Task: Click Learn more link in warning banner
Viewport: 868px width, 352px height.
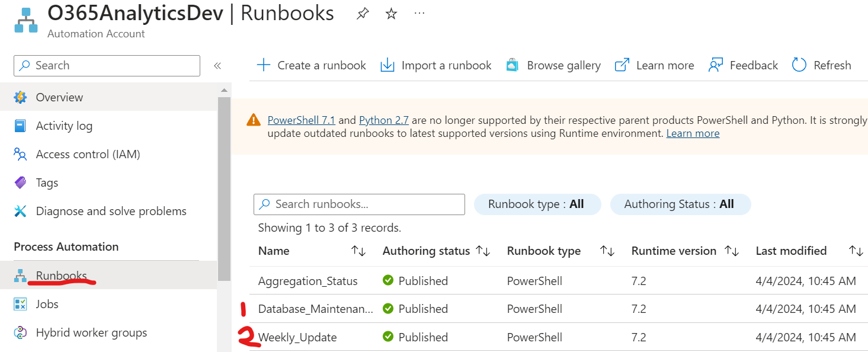Action: coord(693,133)
